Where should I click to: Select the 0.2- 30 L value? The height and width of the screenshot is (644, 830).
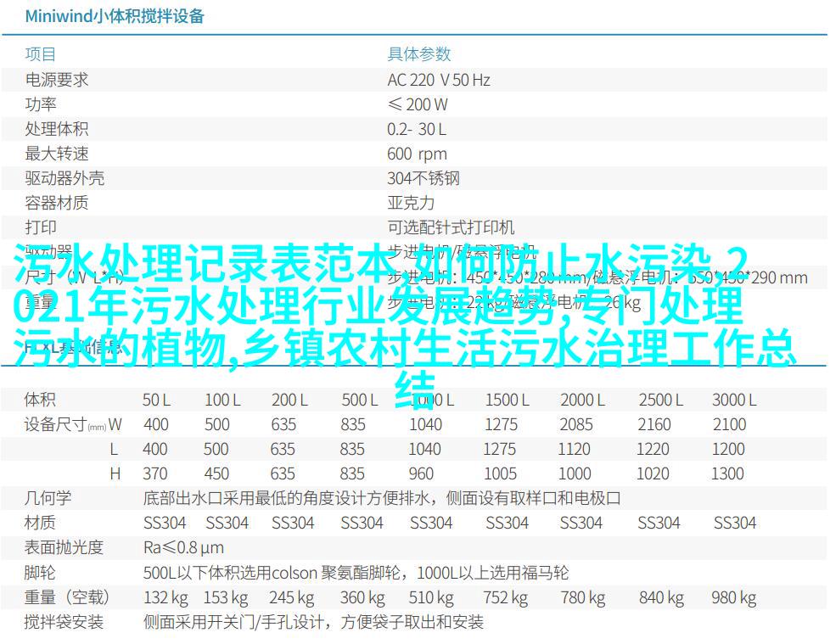[x=417, y=129]
